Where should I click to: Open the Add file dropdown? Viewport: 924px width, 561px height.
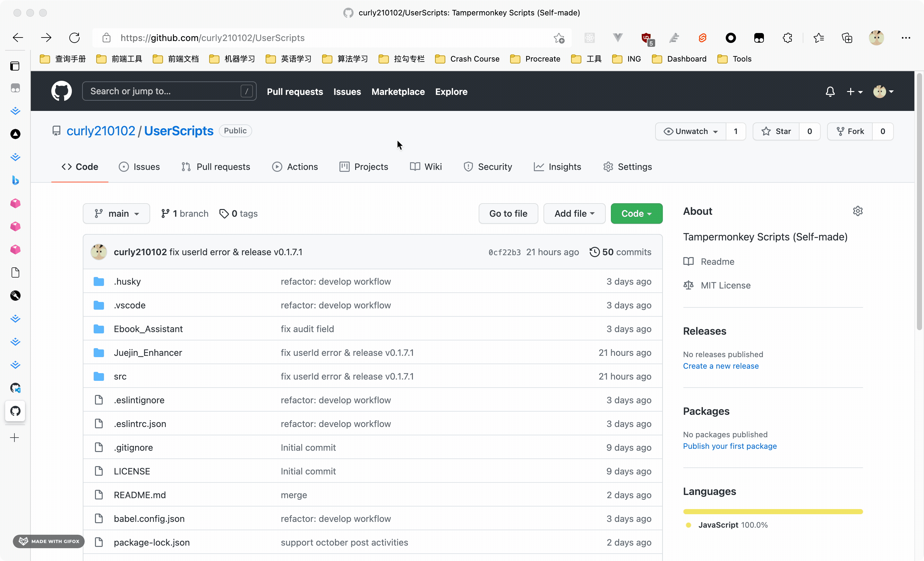tap(574, 213)
